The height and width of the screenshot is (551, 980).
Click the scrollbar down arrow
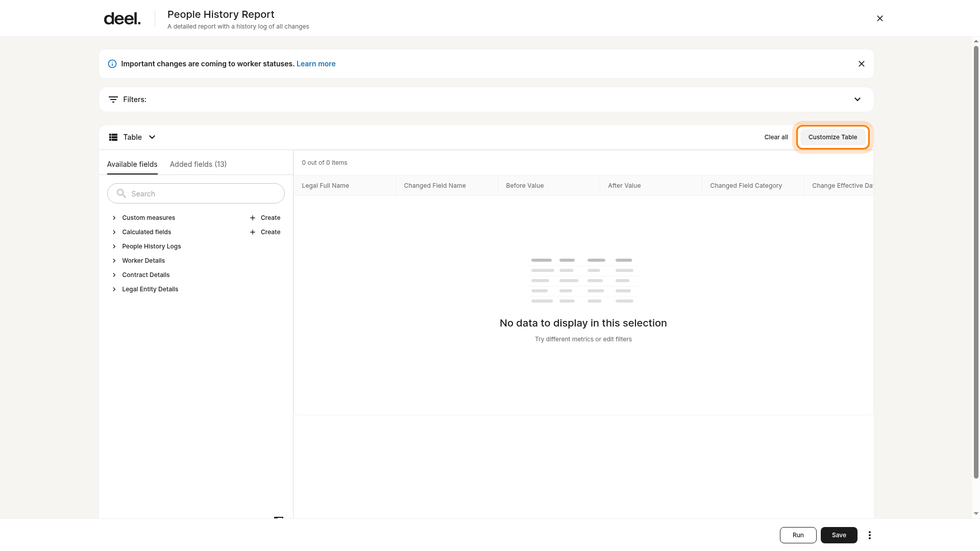976,514
